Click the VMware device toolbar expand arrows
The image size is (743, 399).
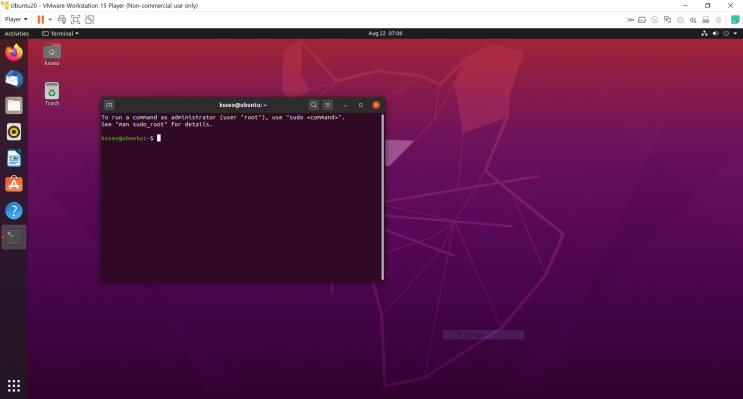(630, 20)
